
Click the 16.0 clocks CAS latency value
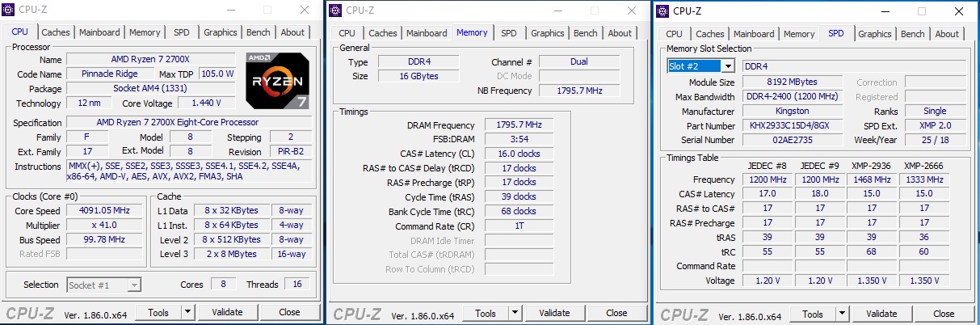[519, 154]
